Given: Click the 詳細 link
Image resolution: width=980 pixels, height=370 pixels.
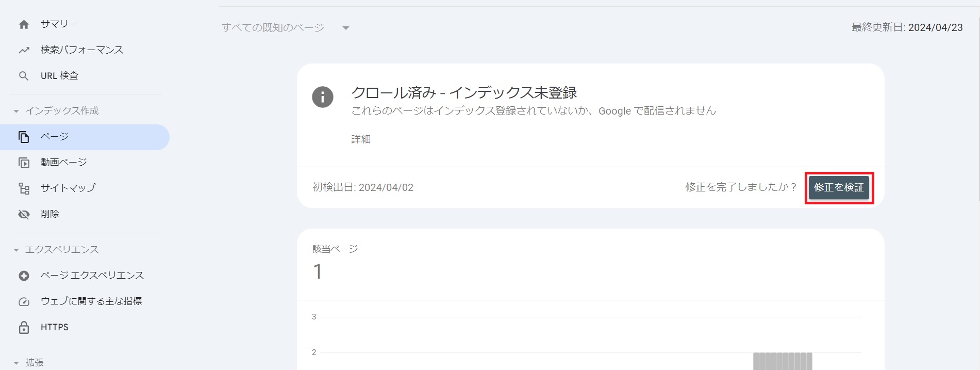Looking at the screenshot, I should 361,139.
